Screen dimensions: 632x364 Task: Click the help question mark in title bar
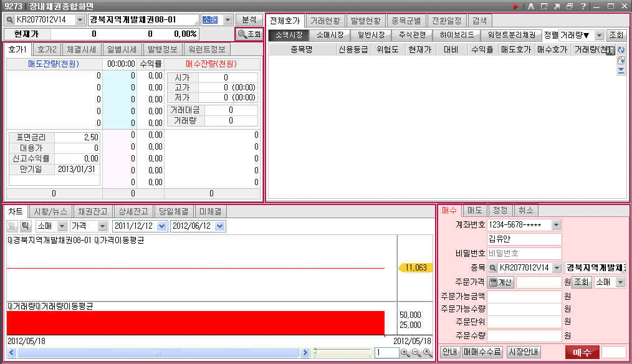coord(582,6)
